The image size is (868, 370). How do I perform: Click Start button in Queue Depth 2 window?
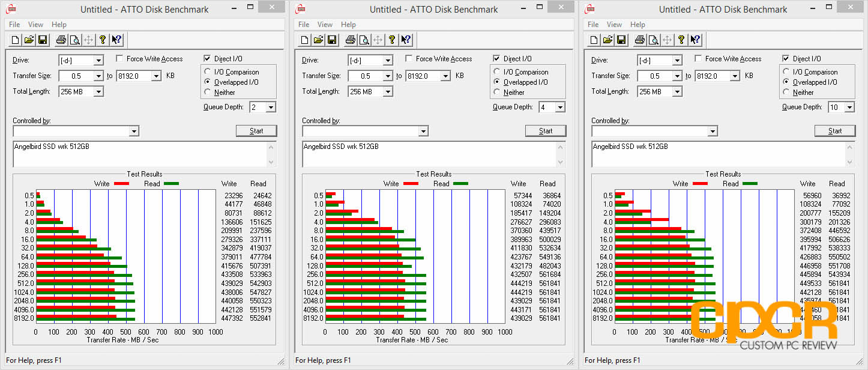[256, 131]
